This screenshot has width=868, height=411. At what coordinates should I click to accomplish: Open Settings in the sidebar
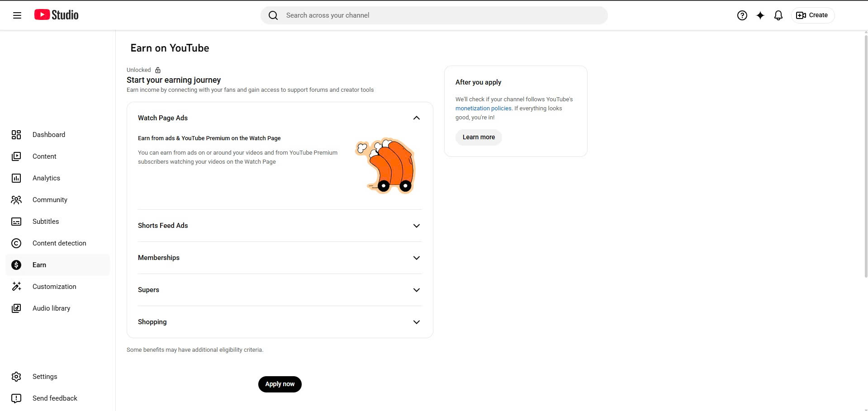[x=57, y=377]
